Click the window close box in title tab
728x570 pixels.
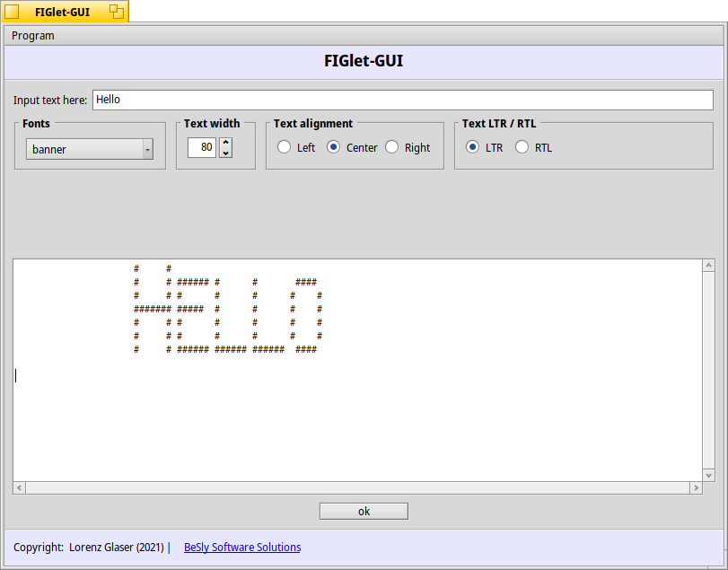tap(12, 12)
